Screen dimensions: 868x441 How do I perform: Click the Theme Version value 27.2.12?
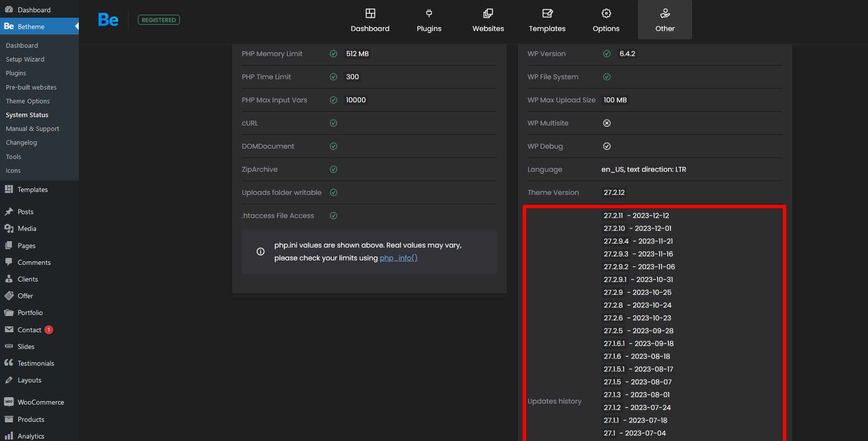click(614, 192)
